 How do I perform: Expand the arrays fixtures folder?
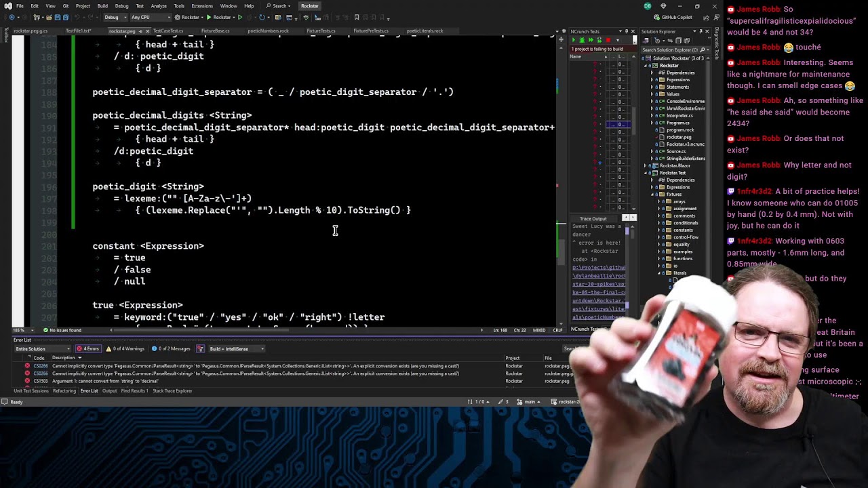coord(659,201)
